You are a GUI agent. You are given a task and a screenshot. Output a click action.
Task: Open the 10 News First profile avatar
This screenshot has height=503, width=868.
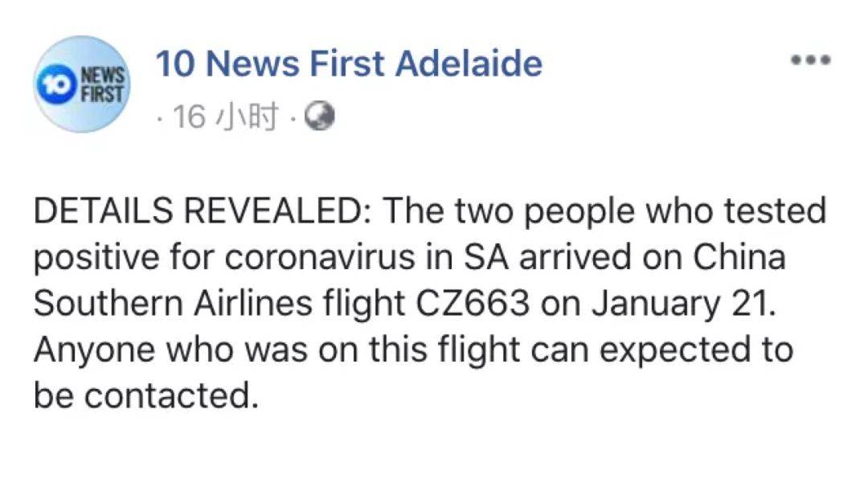83,84
